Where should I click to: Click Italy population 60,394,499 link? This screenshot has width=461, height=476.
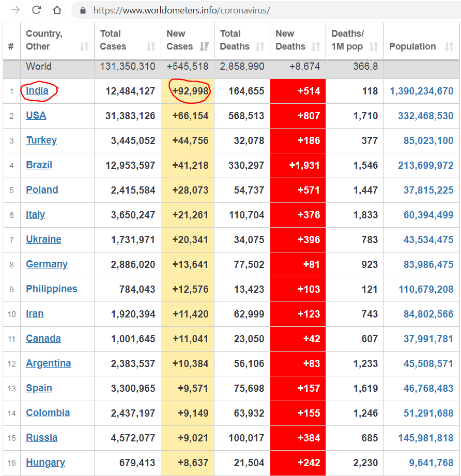[x=428, y=215]
